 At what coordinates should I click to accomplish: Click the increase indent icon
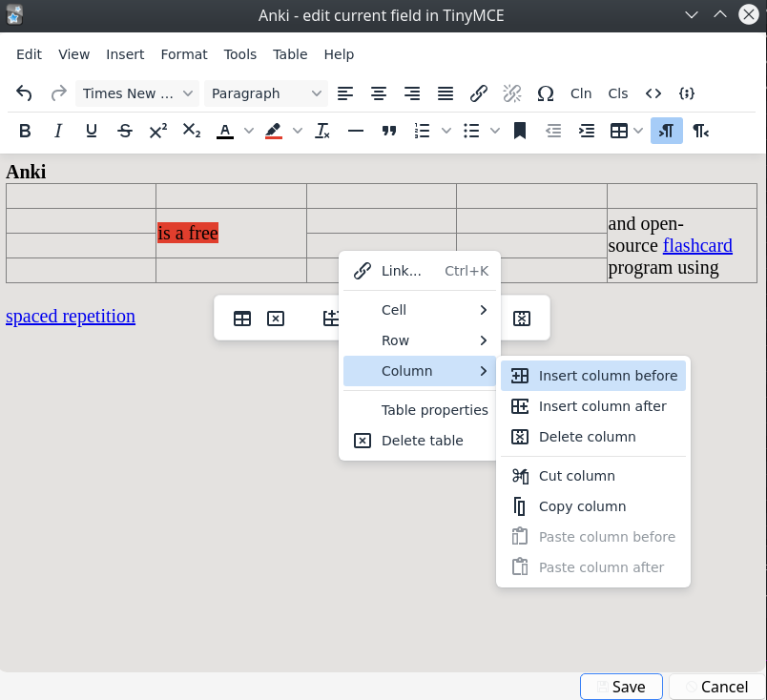587,131
